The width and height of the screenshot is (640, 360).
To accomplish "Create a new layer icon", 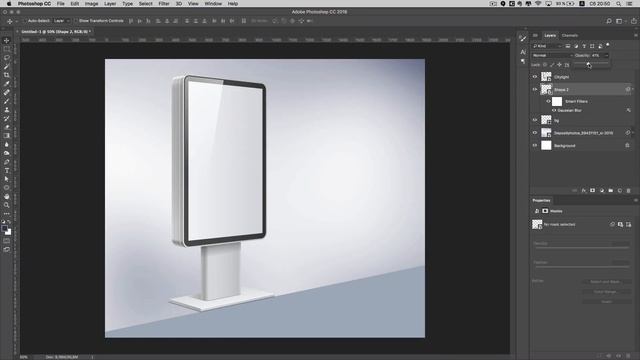I will (x=620, y=191).
